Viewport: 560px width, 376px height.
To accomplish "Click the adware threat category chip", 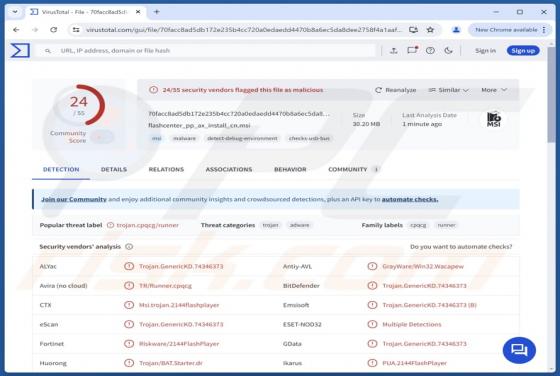I will coord(299,225).
